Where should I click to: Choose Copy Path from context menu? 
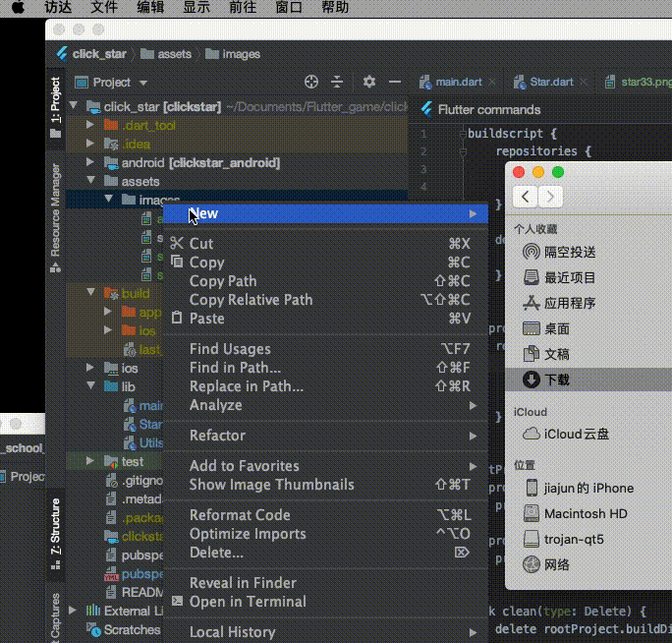point(325,281)
